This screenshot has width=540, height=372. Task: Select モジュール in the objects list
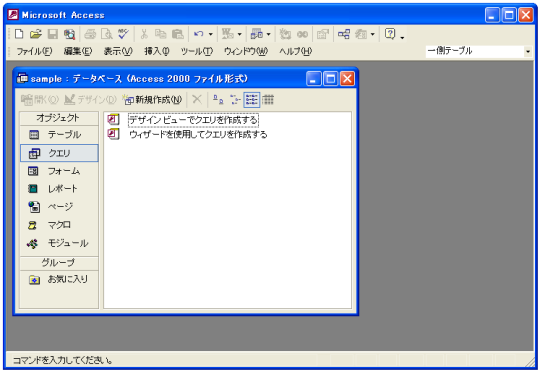[x=59, y=243]
